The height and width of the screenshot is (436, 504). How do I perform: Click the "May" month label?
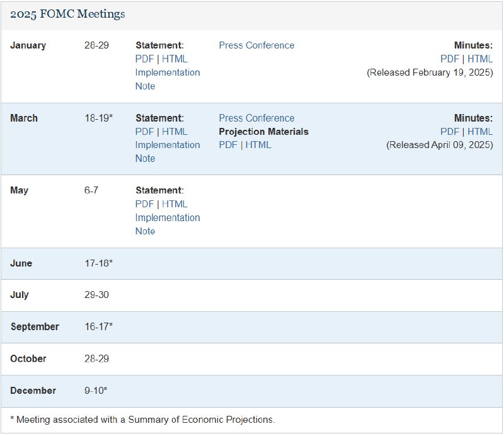[20, 190]
